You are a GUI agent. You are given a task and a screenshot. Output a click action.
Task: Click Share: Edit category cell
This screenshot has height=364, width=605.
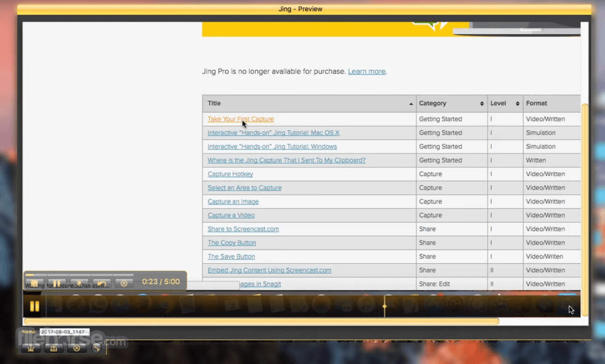click(434, 284)
